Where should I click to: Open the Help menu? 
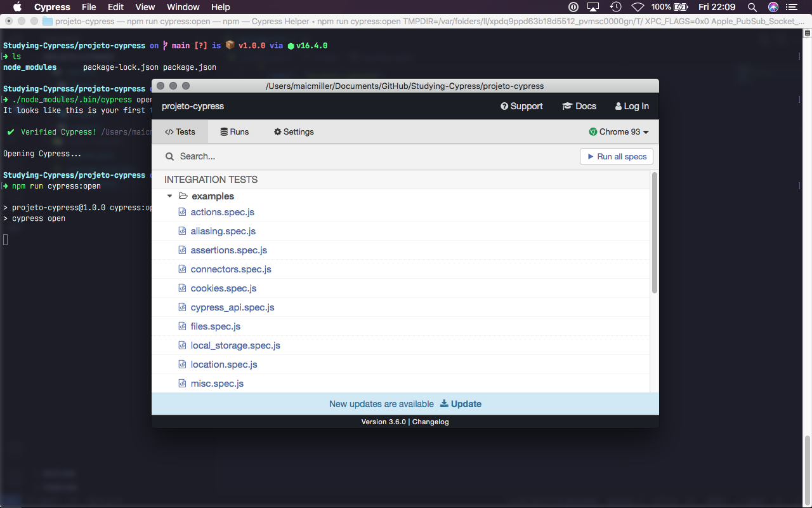point(220,7)
